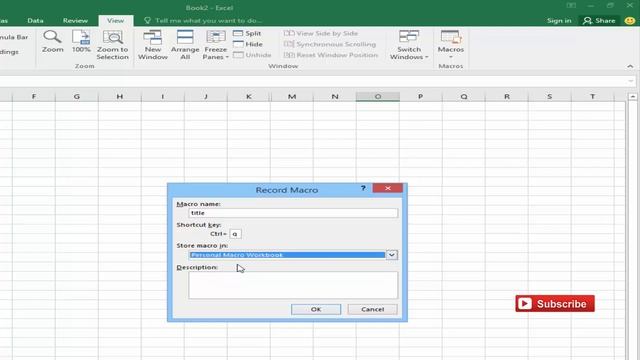Click the Share button
Viewport: 640px width, 360px height.
(x=599, y=20)
